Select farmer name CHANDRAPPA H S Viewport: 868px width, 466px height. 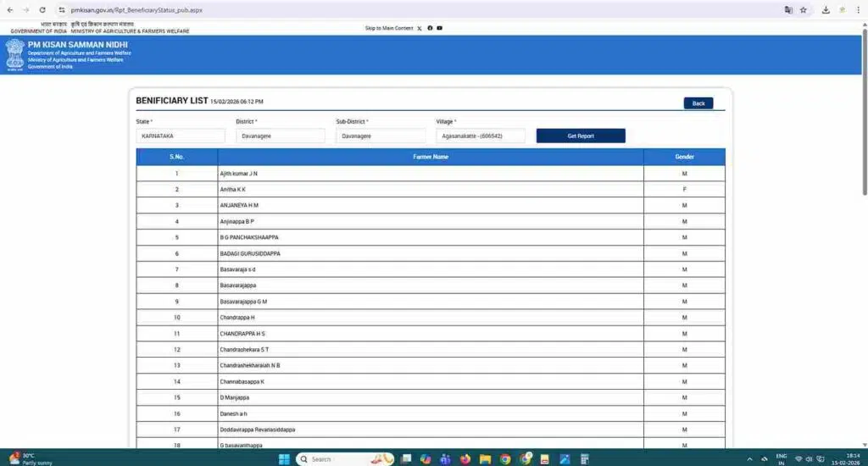tap(242, 334)
